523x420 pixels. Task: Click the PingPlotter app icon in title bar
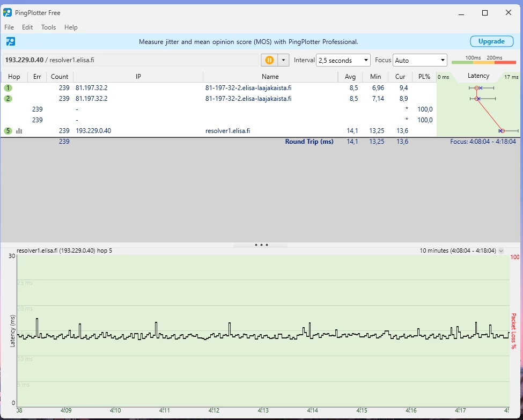click(x=8, y=13)
